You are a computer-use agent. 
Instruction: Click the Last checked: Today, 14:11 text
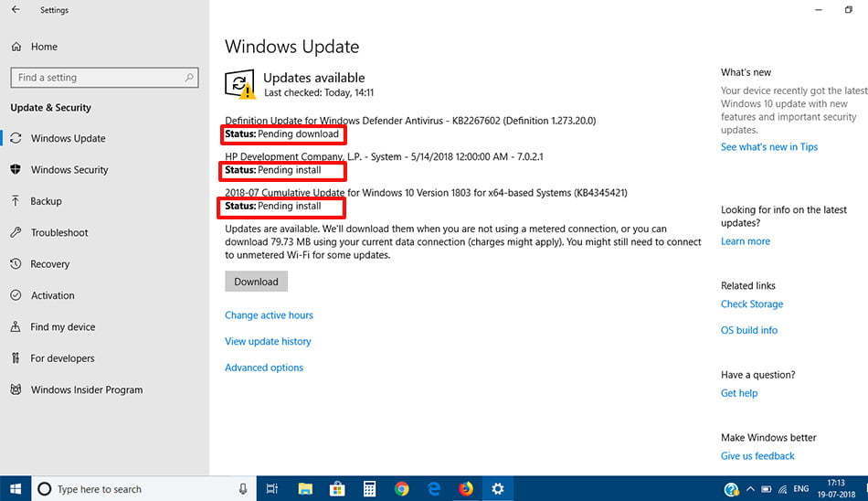(x=319, y=92)
